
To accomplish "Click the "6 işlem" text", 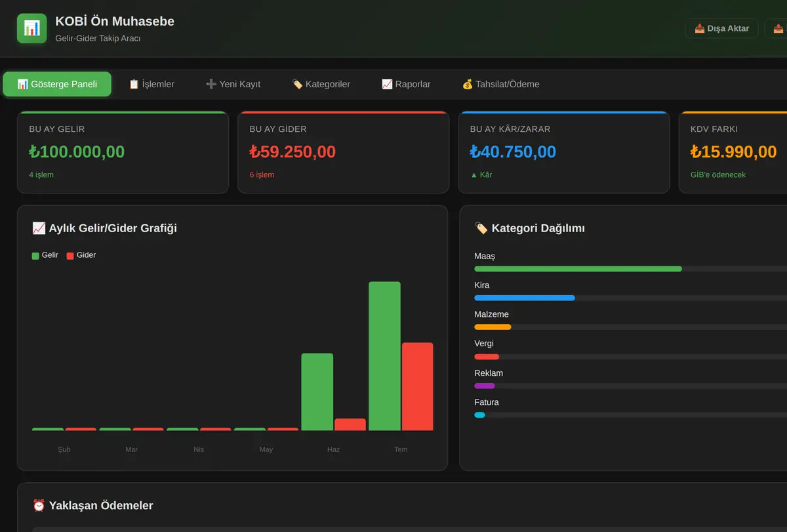I will [x=262, y=175].
